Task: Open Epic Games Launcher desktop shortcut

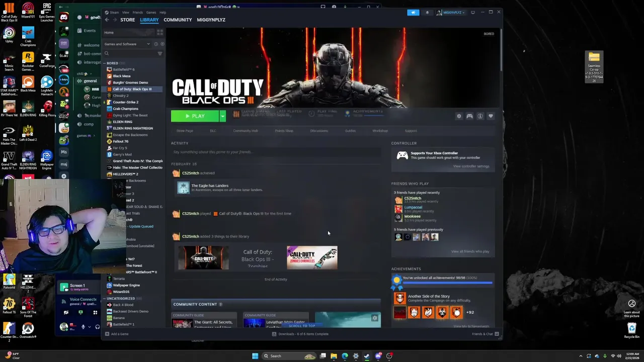Action: pos(47,13)
